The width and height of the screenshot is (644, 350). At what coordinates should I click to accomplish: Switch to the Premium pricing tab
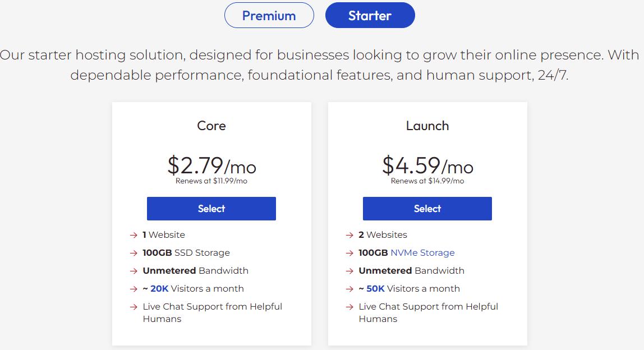click(269, 15)
